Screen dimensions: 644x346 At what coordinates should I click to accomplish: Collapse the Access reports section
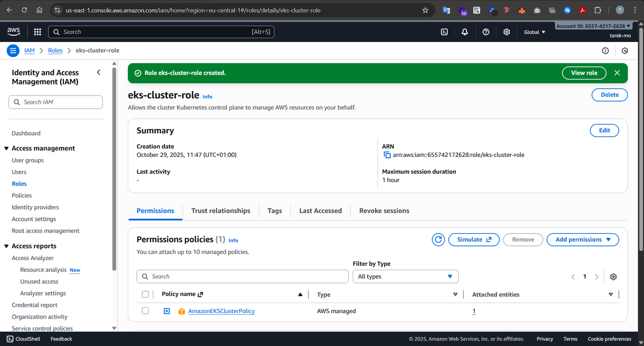pyautogui.click(x=6, y=246)
